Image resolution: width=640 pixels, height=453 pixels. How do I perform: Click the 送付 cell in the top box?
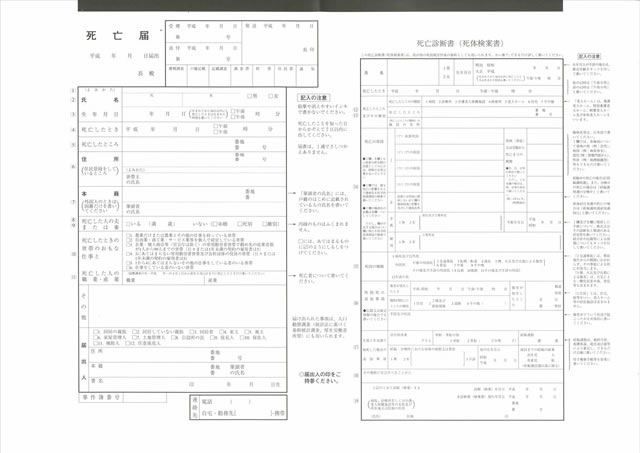pyautogui.click(x=204, y=53)
